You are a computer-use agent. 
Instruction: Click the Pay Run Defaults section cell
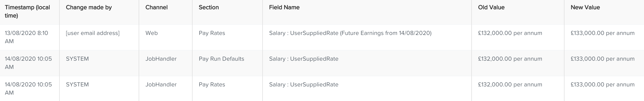221,59
